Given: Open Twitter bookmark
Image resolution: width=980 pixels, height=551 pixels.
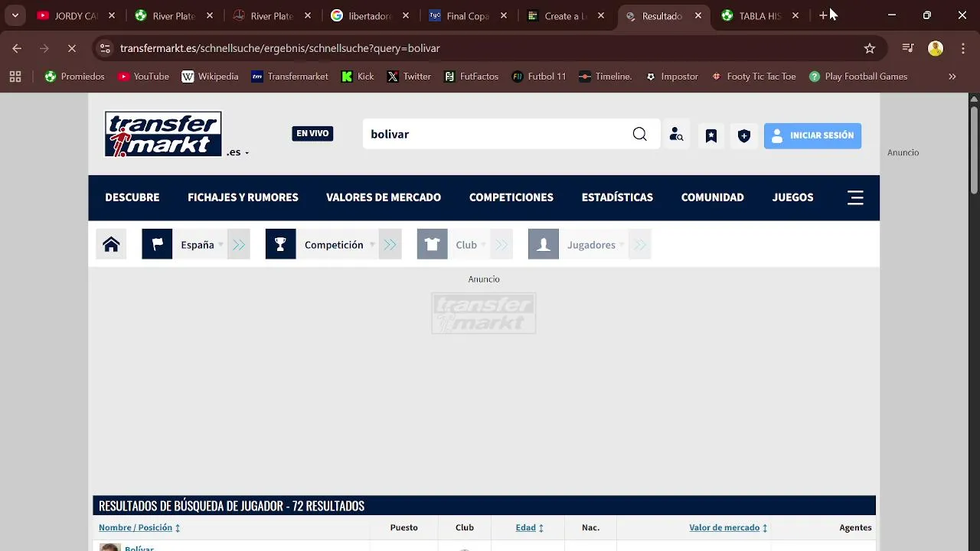Looking at the screenshot, I should tap(409, 77).
